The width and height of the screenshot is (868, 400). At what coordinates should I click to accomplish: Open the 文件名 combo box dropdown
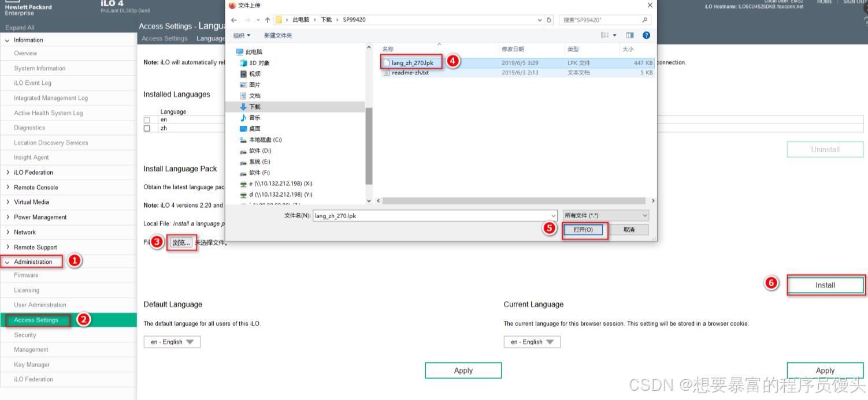pyautogui.click(x=553, y=215)
